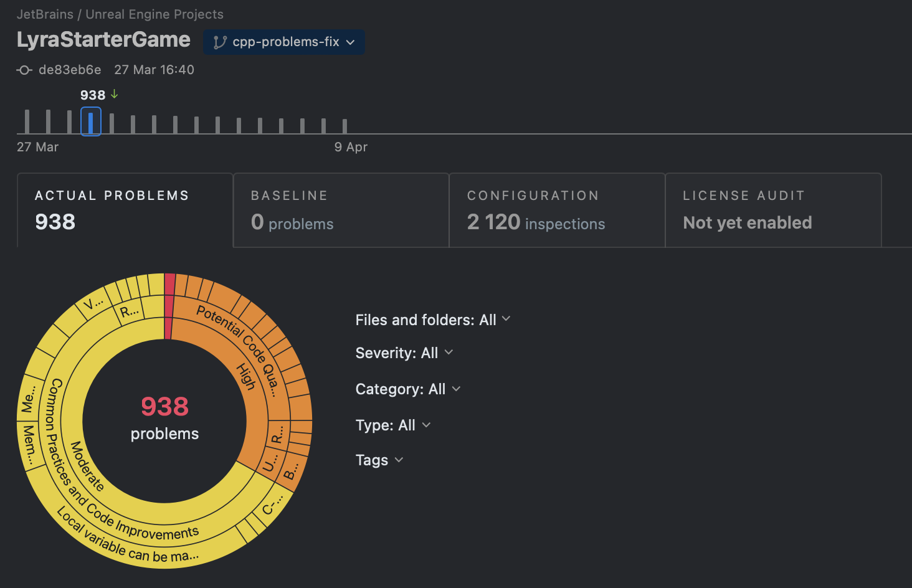912x588 pixels.
Task: Follow the JetBrains breadcrumb link
Action: pos(45,14)
